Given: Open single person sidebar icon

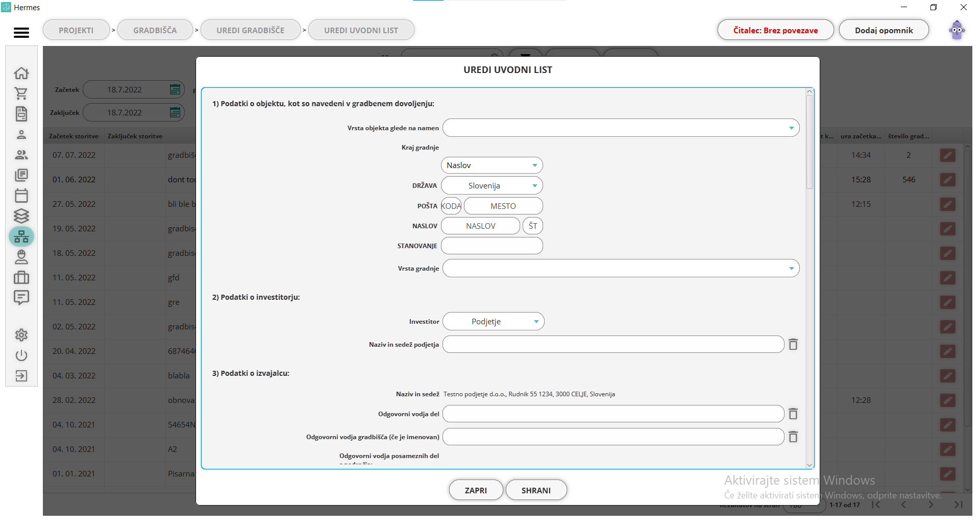Looking at the screenshot, I should point(21,134).
